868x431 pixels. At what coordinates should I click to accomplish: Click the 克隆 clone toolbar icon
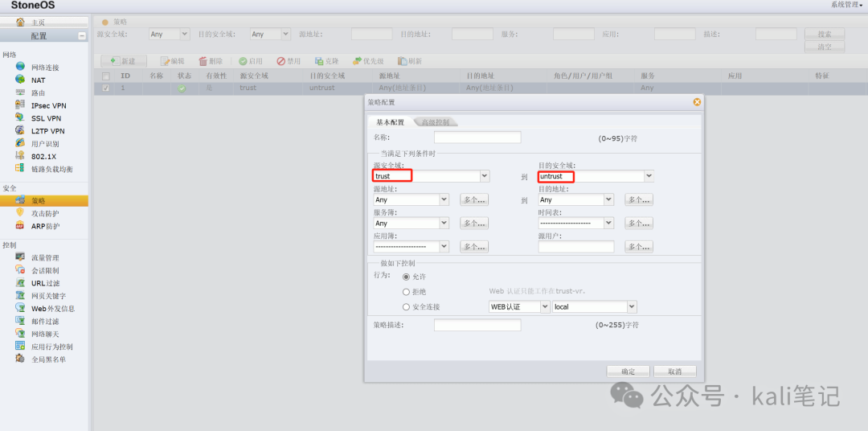click(319, 61)
